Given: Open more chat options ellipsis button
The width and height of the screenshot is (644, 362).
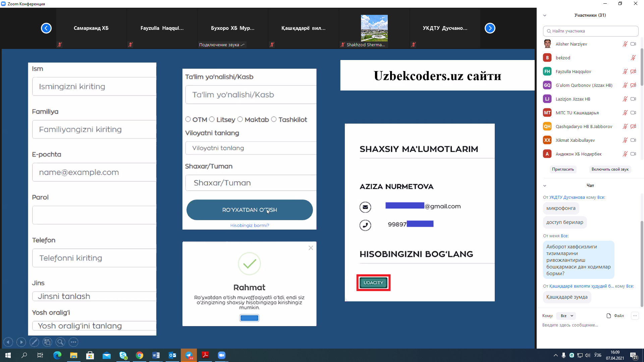Looking at the screenshot, I should 635,316.
